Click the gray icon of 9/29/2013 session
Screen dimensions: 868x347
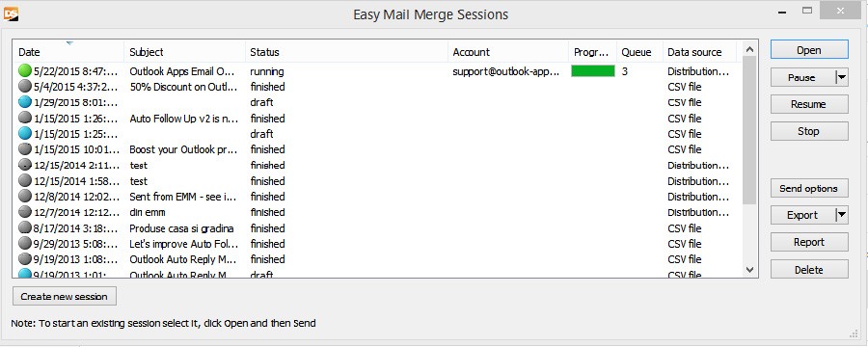[x=24, y=244]
